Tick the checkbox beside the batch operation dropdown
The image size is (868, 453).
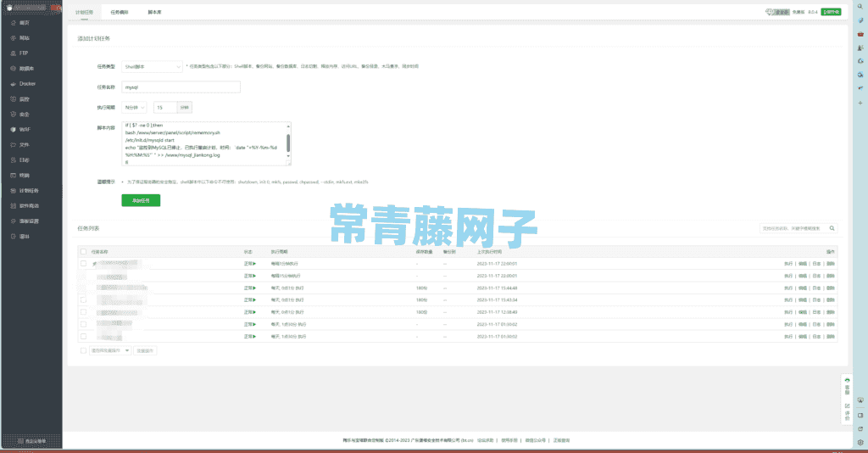(x=84, y=350)
